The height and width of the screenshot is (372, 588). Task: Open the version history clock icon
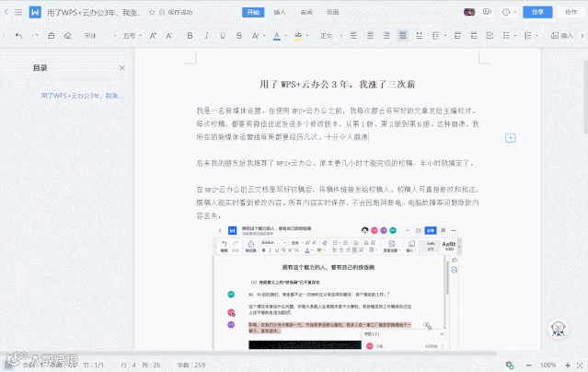(506, 12)
